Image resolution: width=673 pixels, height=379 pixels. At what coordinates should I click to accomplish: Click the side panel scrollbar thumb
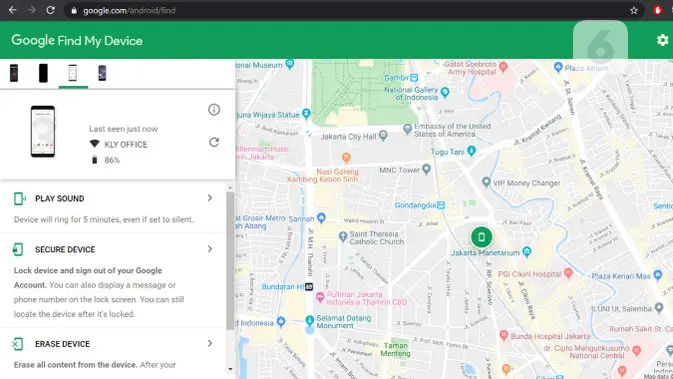230,261
